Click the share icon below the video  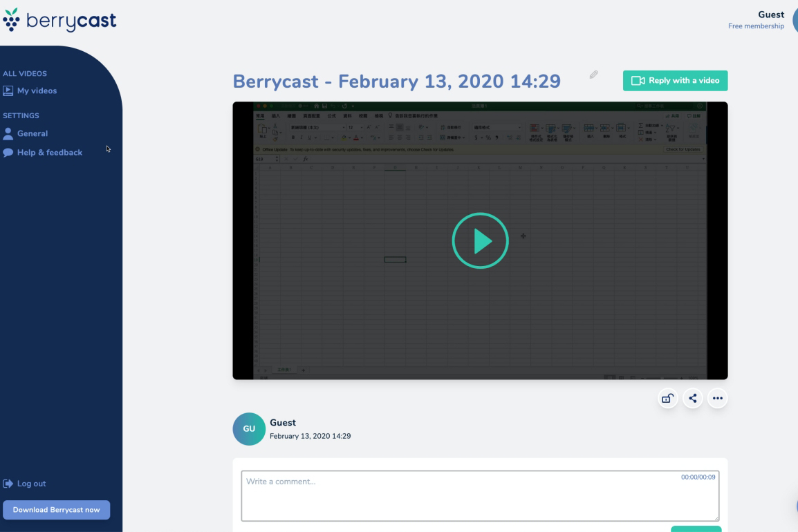click(692, 398)
